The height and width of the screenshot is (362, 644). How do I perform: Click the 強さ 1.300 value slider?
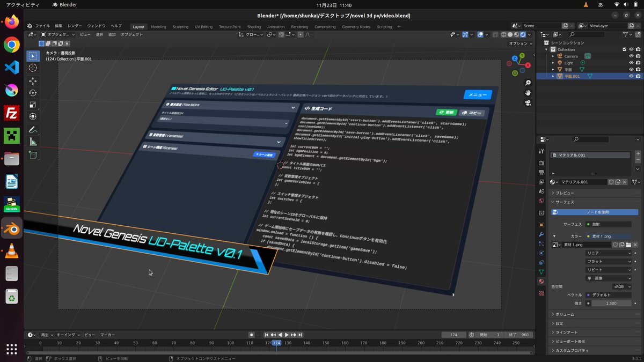pyautogui.click(x=611, y=304)
